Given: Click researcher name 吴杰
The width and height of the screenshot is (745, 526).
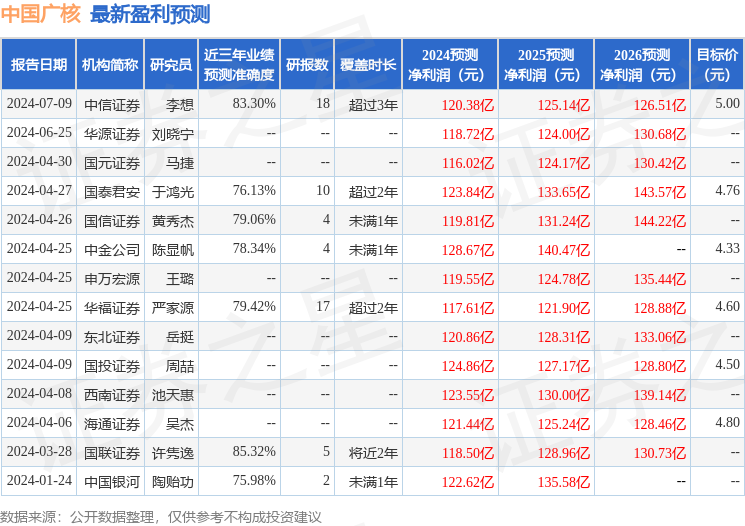Looking at the screenshot, I should 180,424.
